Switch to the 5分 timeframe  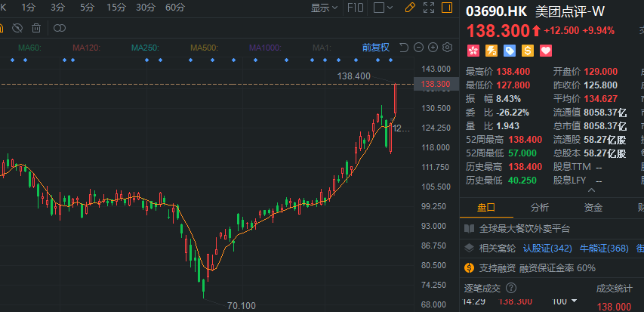pos(87,8)
